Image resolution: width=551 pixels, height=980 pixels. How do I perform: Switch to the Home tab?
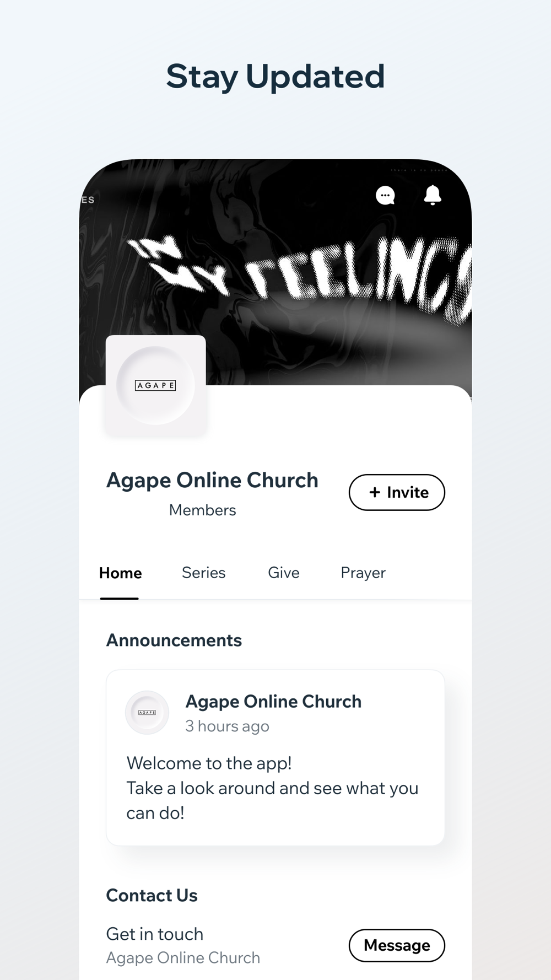click(120, 573)
